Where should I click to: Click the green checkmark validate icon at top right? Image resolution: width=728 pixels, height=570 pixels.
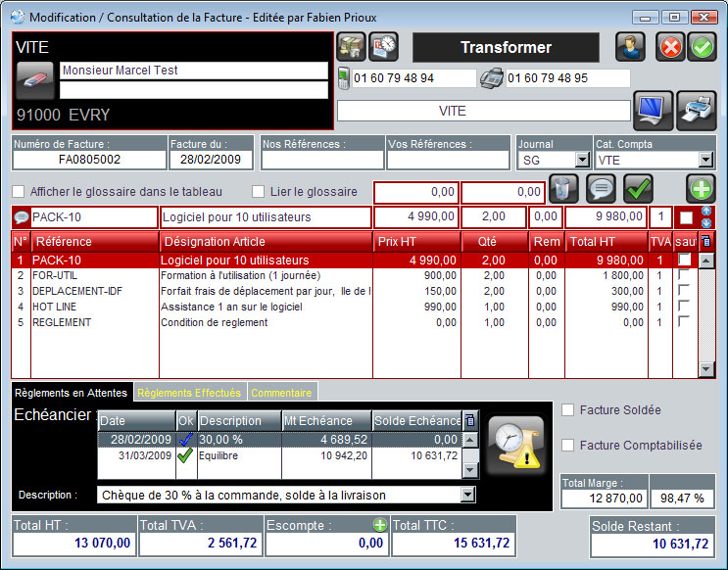tap(702, 47)
